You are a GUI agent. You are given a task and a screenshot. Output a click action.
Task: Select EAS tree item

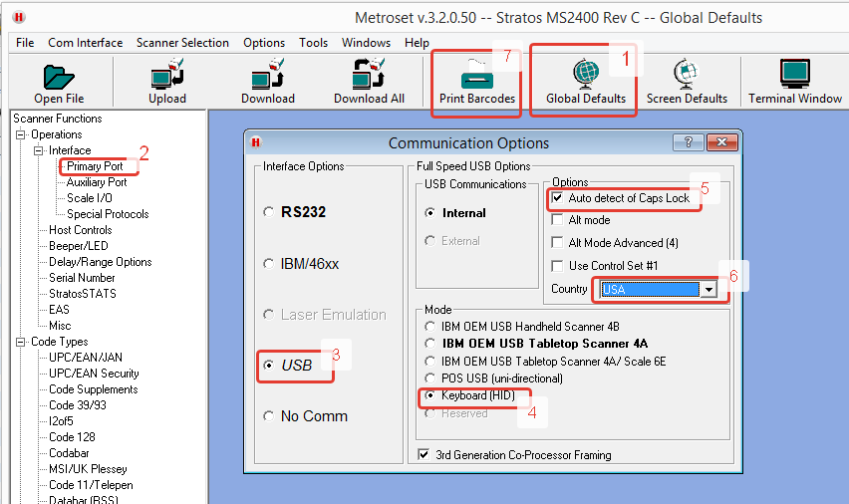click(x=59, y=310)
